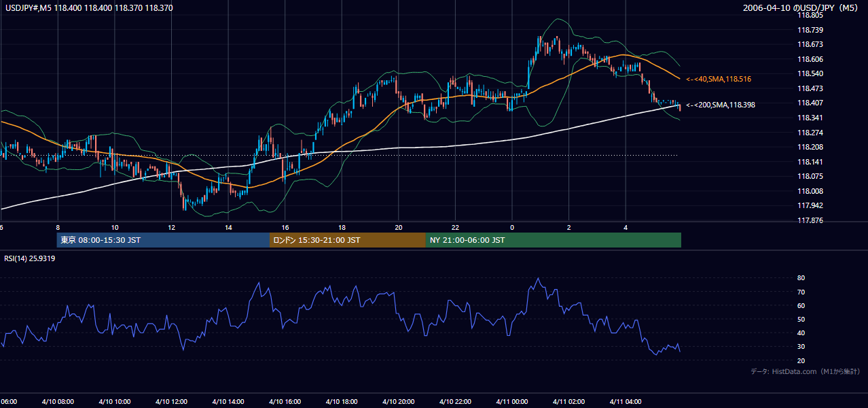Click the 4/11 00:00 time label
Image resolution: width=868 pixels, height=408 pixels.
click(x=512, y=402)
